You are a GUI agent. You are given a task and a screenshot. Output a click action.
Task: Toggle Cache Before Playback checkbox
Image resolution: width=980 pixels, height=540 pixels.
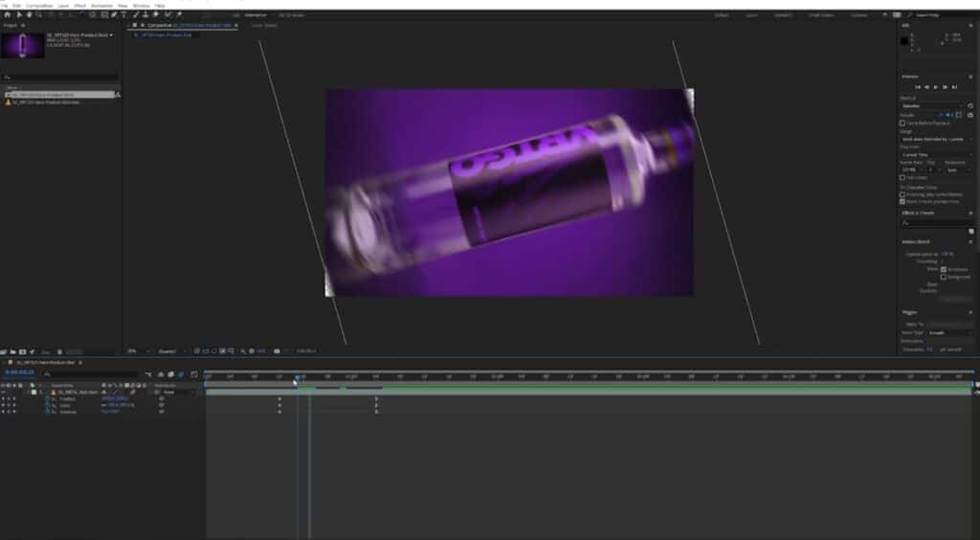pyautogui.click(x=902, y=123)
